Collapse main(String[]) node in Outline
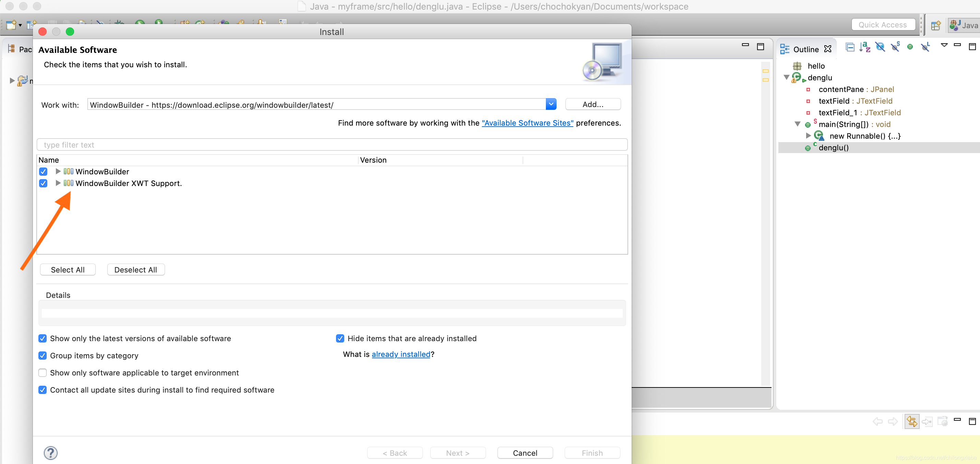The image size is (980, 464). click(797, 124)
